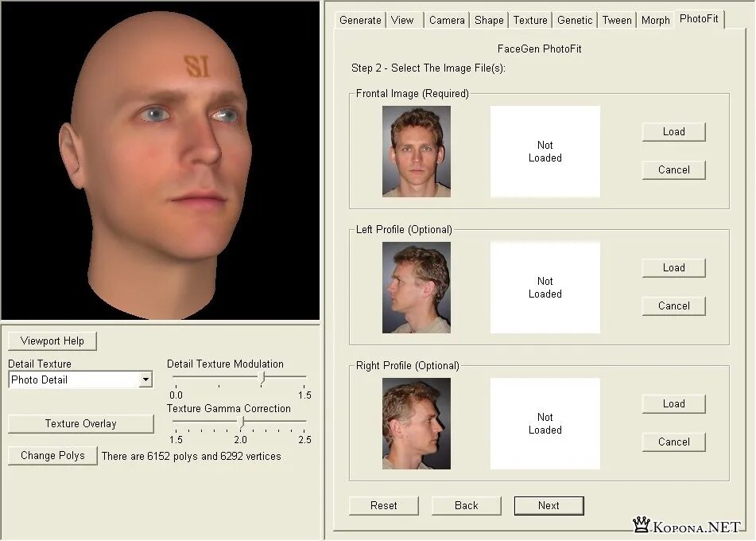Select the Tween tab
The image size is (756, 541).
click(x=617, y=20)
